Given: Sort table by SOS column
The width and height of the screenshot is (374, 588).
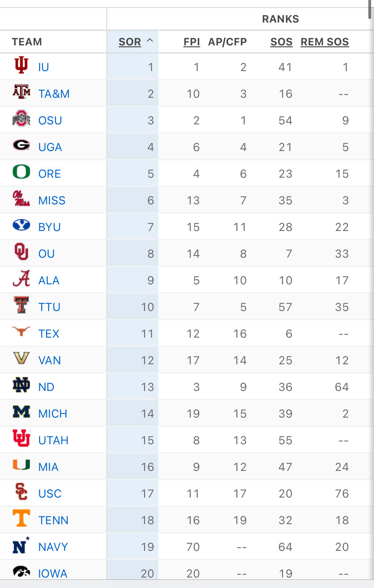Looking at the screenshot, I should point(281,42).
